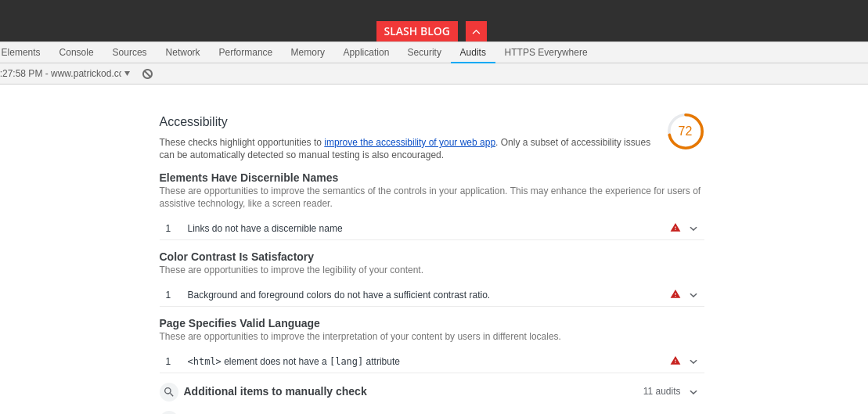Click the '11 audits' count label
This screenshot has height=414, width=868.
[661, 391]
